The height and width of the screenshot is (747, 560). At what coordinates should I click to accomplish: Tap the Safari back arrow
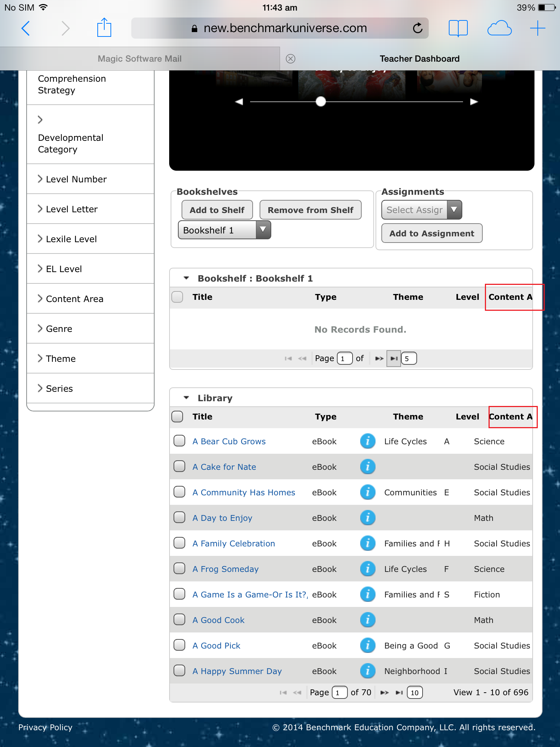pos(26,28)
